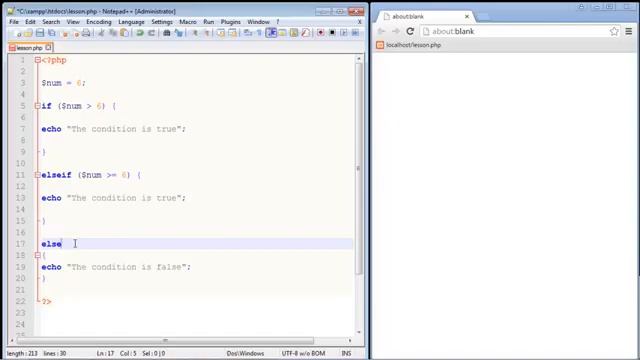Click the editor vertical scrollbar thumb

click(x=358, y=168)
